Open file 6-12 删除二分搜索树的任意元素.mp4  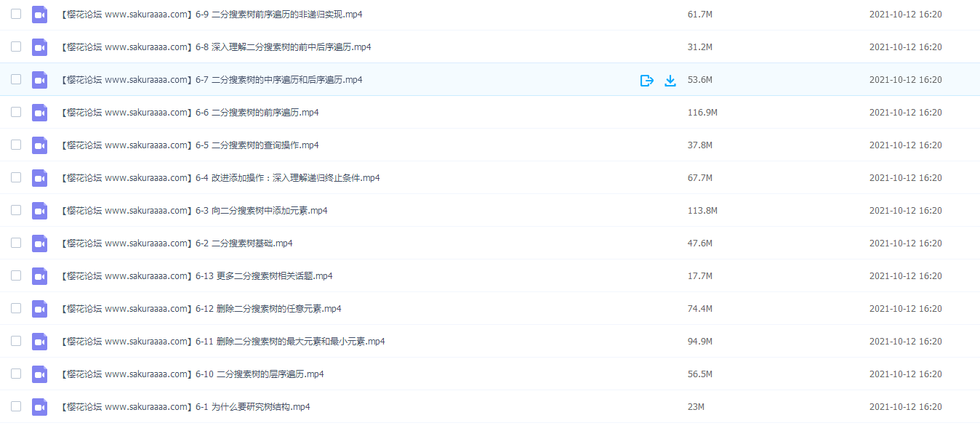(x=201, y=309)
